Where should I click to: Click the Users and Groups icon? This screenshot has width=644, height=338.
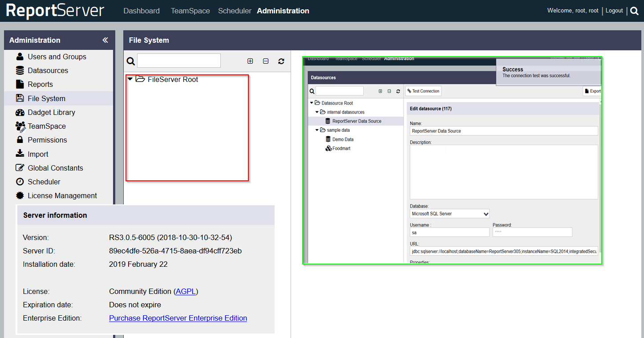(20, 57)
